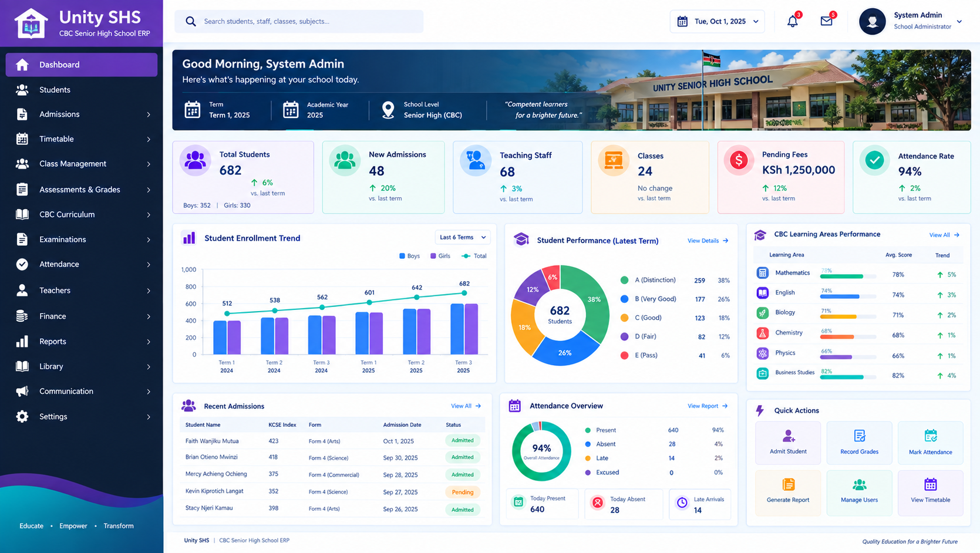Open Students in the sidebar
The width and height of the screenshot is (980, 553).
coord(82,90)
